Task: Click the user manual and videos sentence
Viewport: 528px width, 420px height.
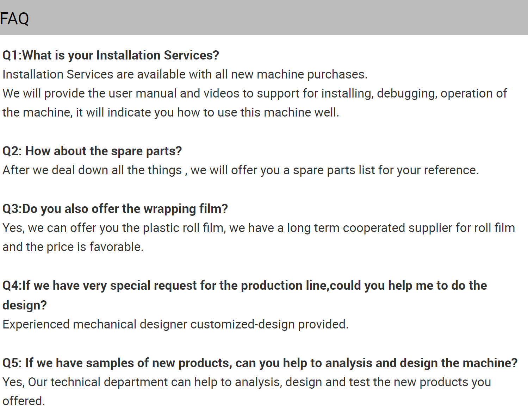Action: pos(255,94)
